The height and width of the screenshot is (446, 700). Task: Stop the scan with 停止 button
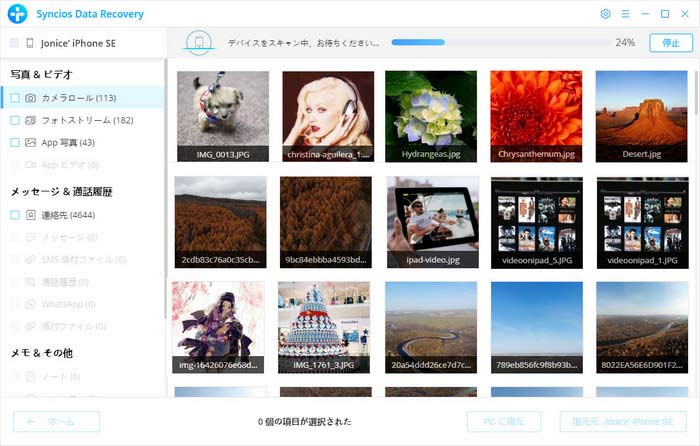(671, 43)
